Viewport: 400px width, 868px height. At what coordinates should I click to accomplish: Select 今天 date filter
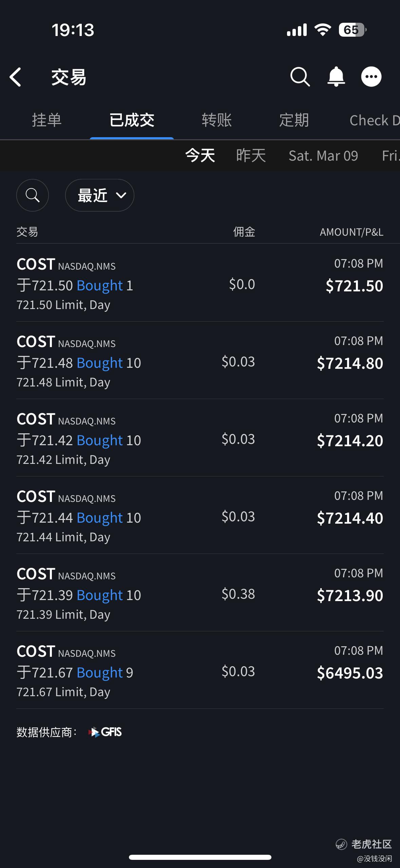click(x=200, y=156)
